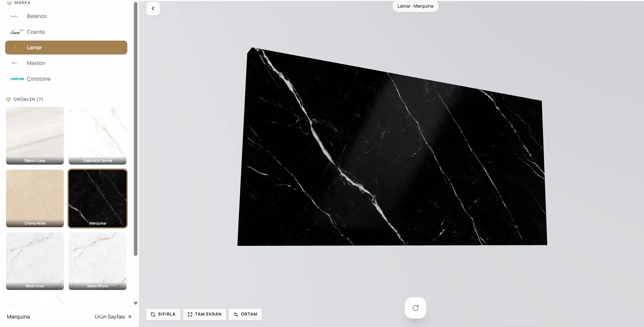Click the Coante brand logo
Viewport: 644px width, 327px height.
(x=17, y=32)
